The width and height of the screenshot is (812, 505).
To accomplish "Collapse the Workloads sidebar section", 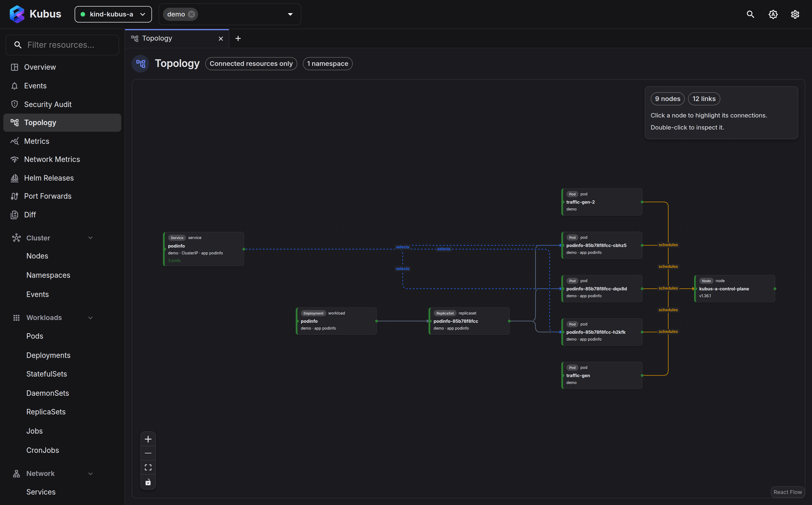I will pos(91,318).
